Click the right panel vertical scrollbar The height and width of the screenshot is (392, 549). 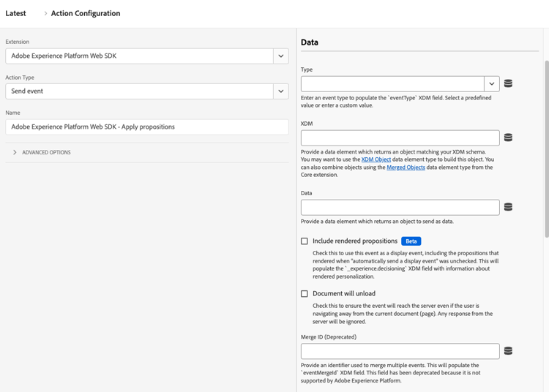545,146
